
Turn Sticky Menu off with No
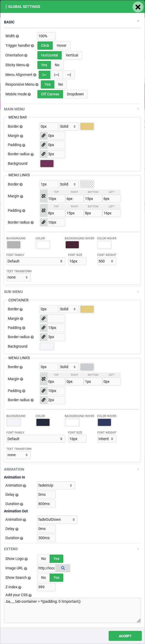pyautogui.click(x=57, y=65)
